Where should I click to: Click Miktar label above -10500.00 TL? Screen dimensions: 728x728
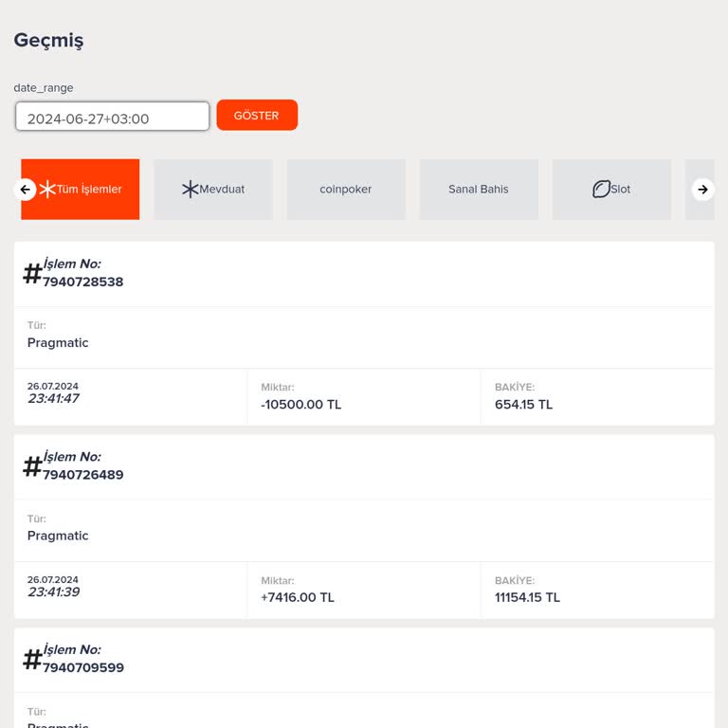click(x=278, y=387)
